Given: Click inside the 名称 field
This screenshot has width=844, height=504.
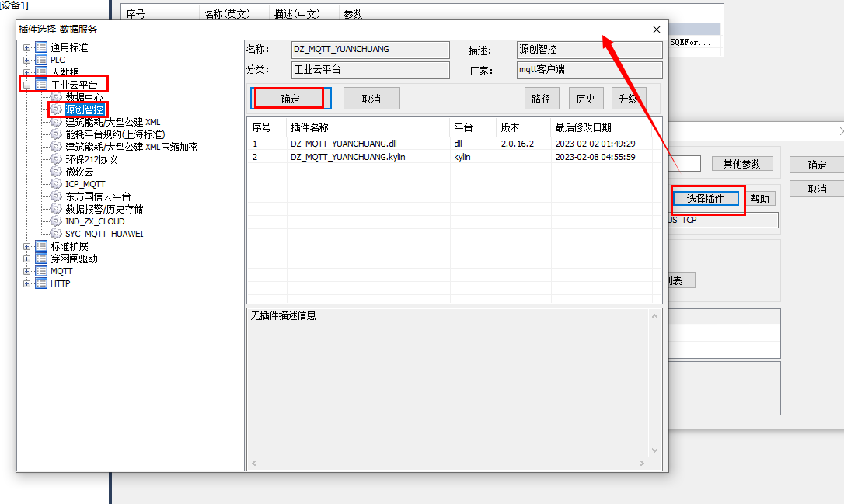Looking at the screenshot, I should pos(371,50).
